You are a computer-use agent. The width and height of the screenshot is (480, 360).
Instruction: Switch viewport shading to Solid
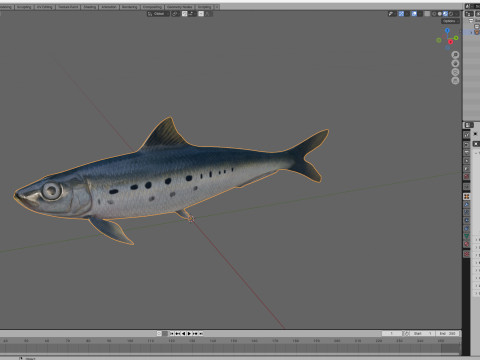point(440,14)
